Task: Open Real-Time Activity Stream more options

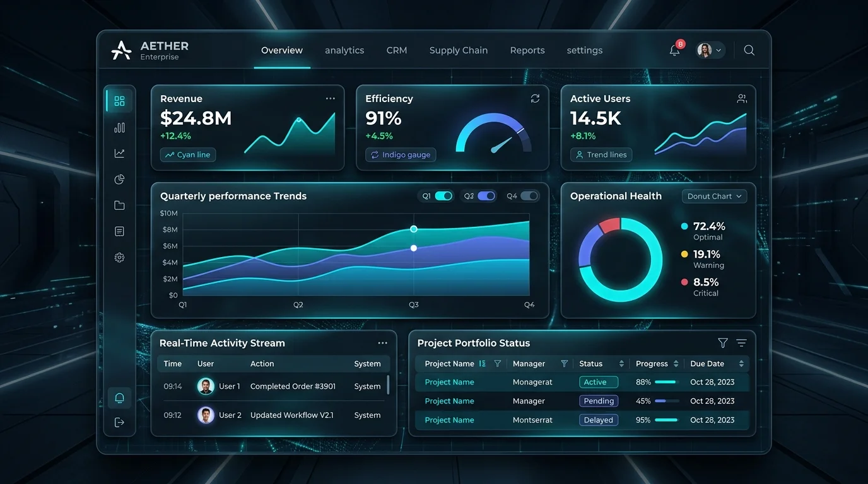Action: (x=382, y=343)
